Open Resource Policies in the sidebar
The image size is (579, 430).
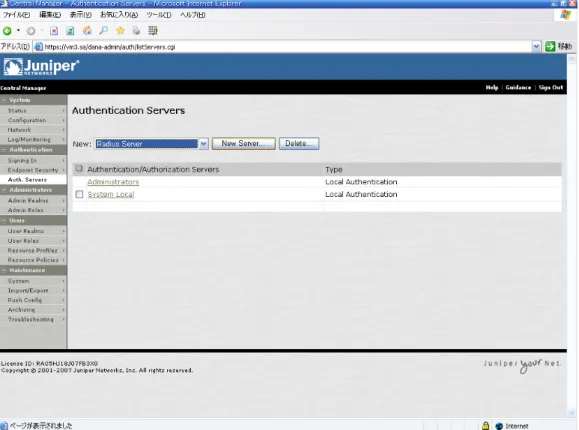pos(33,260)
